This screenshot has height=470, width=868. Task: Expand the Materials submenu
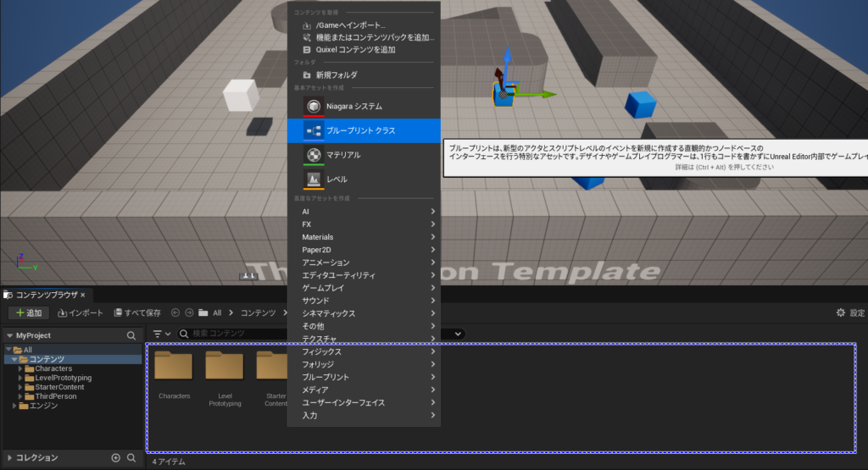coord(364,236)
